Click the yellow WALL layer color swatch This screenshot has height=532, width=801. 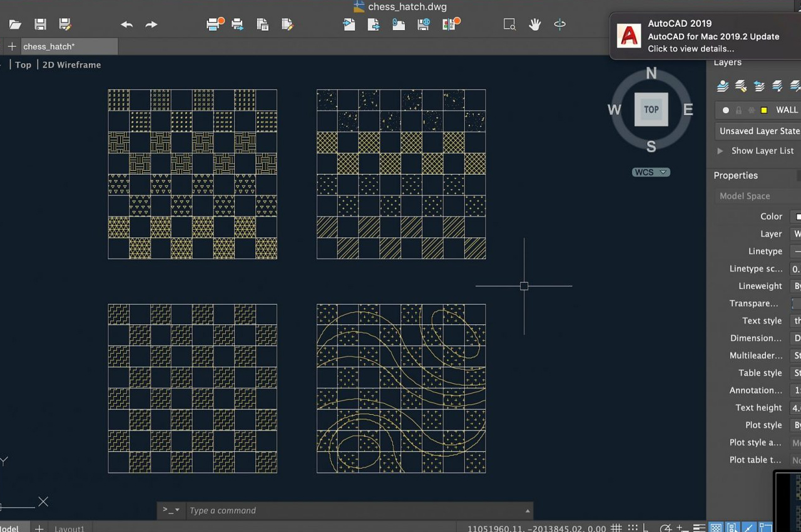tap(764, 110)
